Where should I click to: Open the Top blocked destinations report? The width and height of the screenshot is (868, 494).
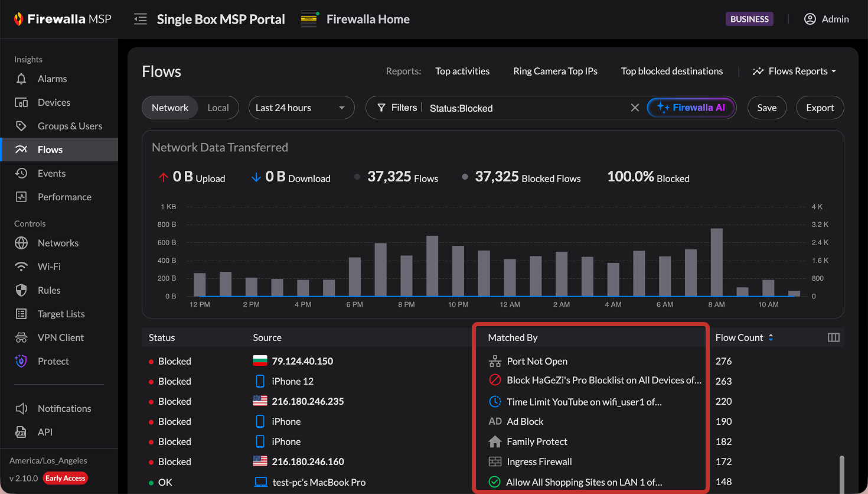(x=671, y=71)
